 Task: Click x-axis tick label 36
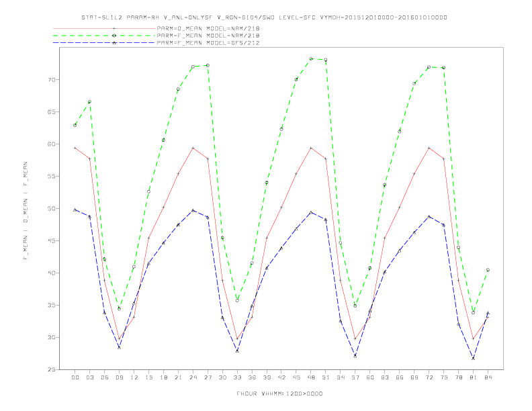coord(252,377)
